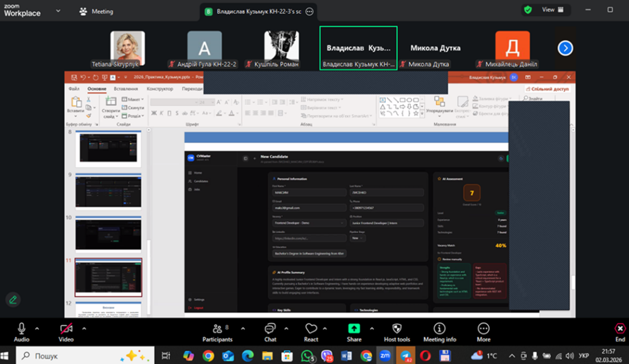This screenshot has width=629, height=364.
Task: Select Tetiana Skrypnyk's video tile
Action: [128, 48]
